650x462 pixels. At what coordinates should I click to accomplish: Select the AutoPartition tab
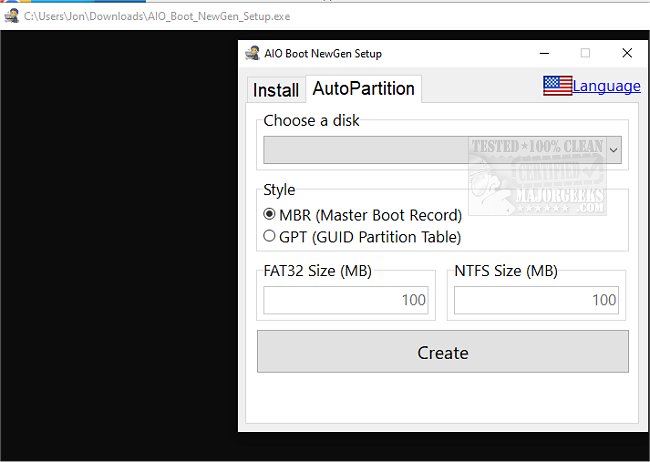click(364, 88)
